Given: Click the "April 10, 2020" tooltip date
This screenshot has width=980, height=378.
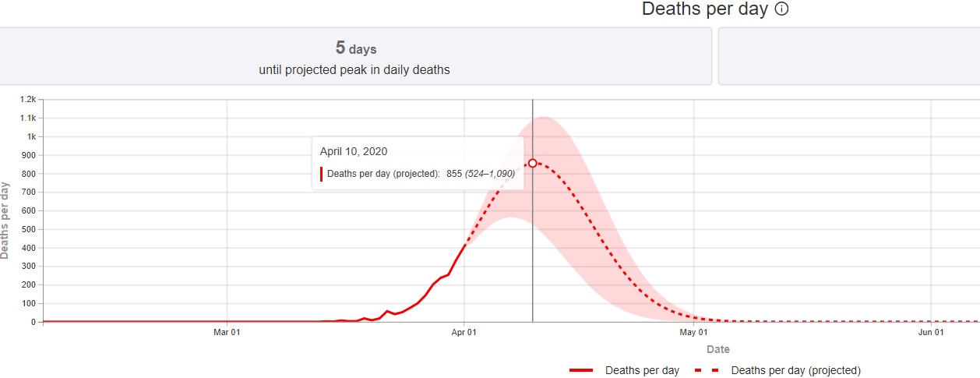Looking at the screenshot, I should [354, 151].
